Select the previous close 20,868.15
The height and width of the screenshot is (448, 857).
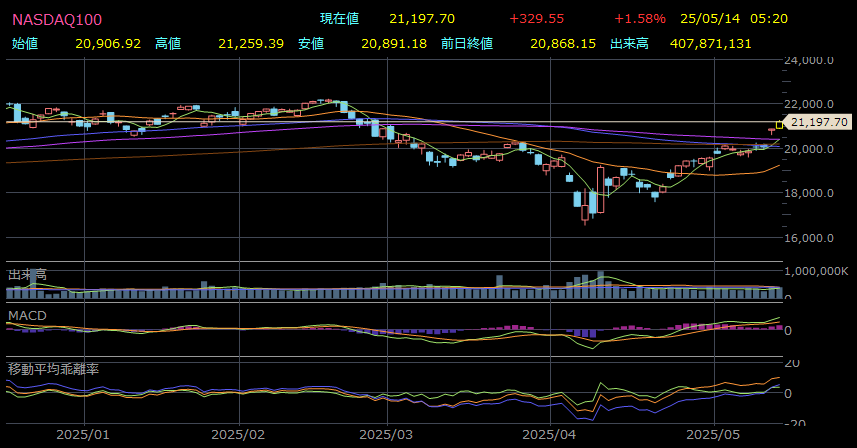pos(563,44)
